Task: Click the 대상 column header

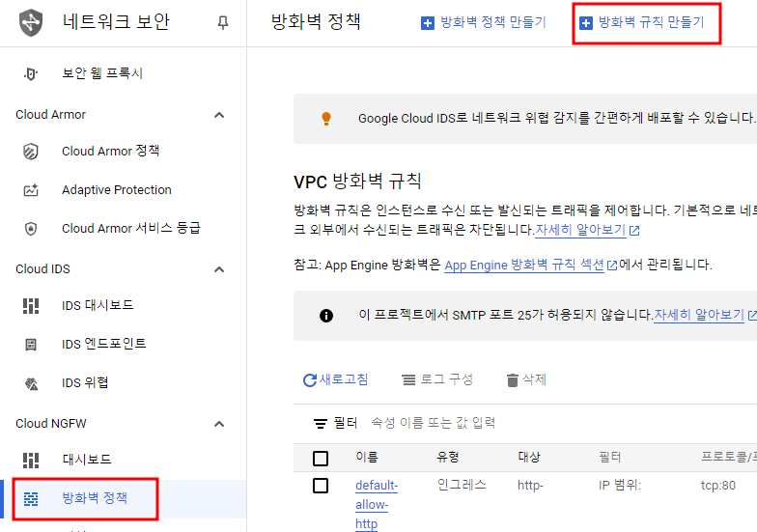Action: (x=529, y=458)
